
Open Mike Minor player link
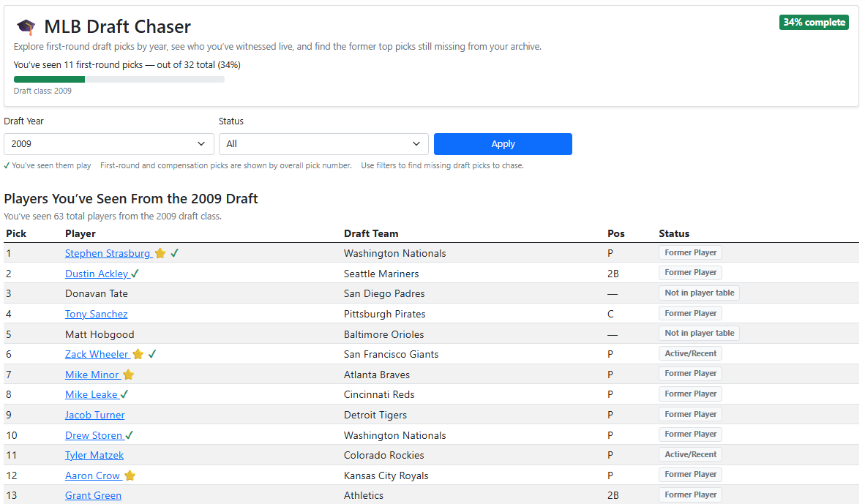point(92,375)
